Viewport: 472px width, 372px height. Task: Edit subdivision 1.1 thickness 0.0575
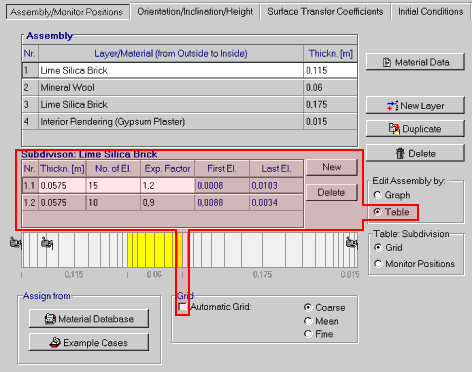pos(62,186)
